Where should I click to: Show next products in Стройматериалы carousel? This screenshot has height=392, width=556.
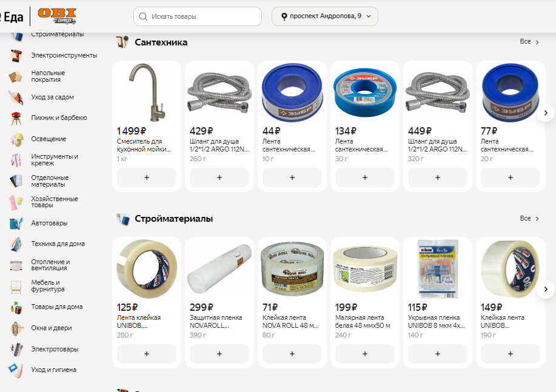pos(546,289)
